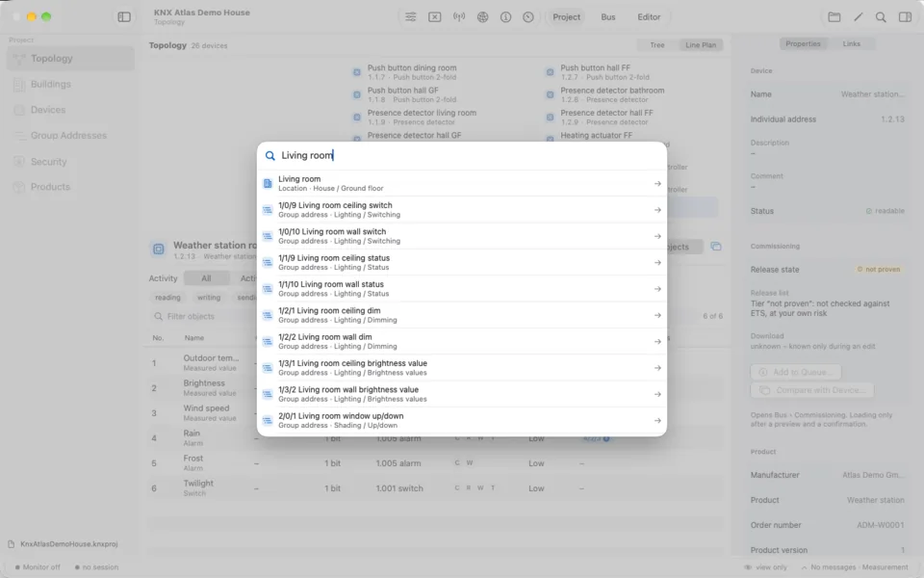Open the Project tab
This screenshot has height=578, width=924.
pyautogui.click(x=566, y=17)
